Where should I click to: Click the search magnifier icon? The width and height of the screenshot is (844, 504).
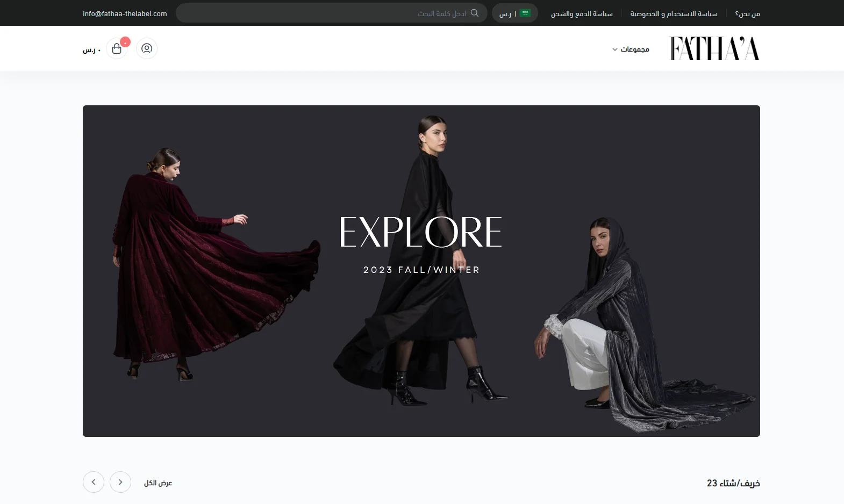[475, 13]
